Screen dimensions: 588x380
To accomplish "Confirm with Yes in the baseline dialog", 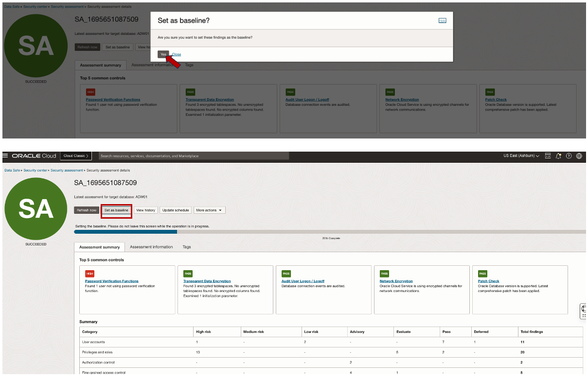I will pos(163,54).
